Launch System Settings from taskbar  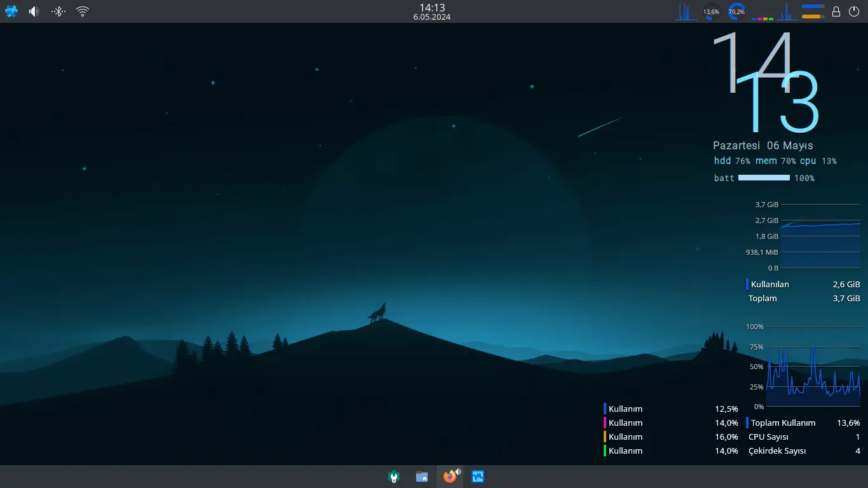click(394, 477)
